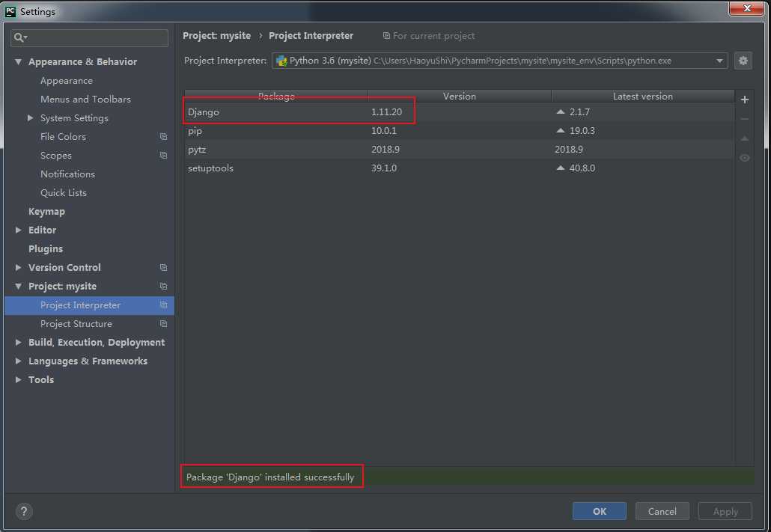The width and height of the screenshot is (771, 532).
Task: Click the plus icon to install package
Action: 745,100
